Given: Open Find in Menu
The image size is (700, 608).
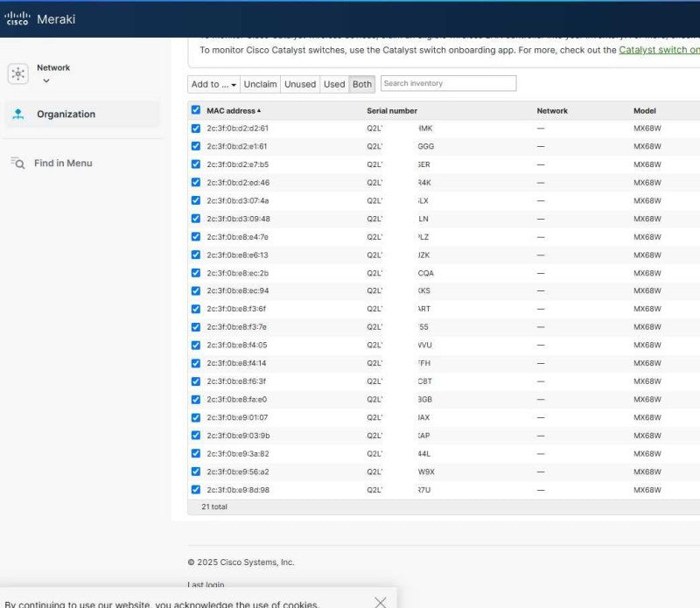Looking at the screenshot, I should pos(63,164).
